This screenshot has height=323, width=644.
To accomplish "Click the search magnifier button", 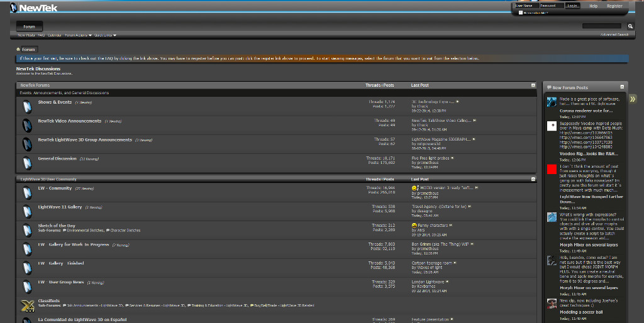I will [630, 26].
